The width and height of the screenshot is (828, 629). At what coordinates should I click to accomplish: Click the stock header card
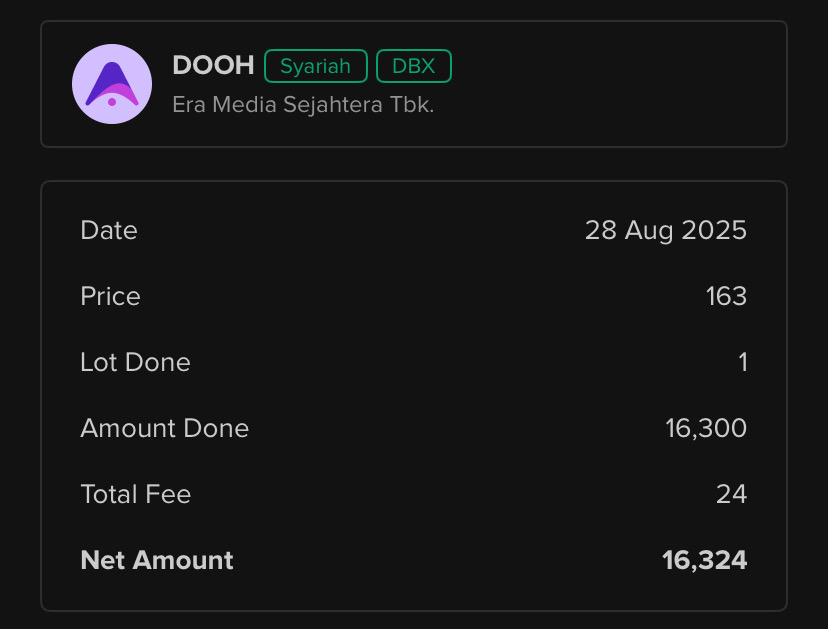point(414,84)
